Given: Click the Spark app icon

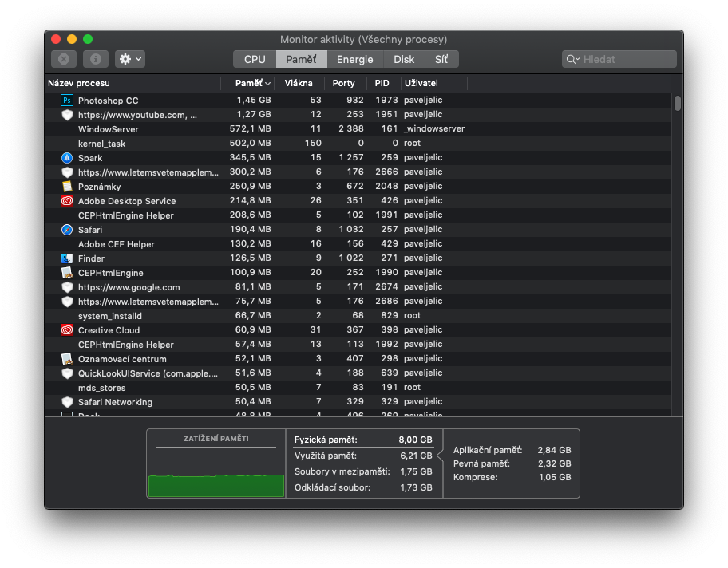Looking at the screenshot, I should (67, 158).
